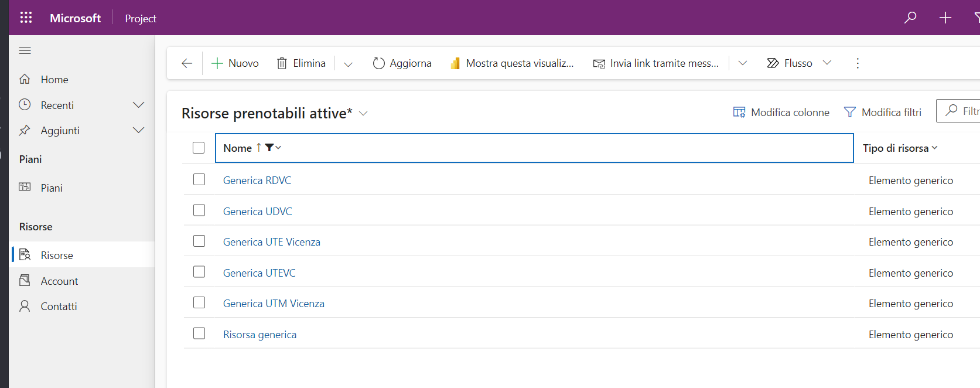Expand the Aggiunti chevron
980x388 pixels.
(x=139, y=130)
